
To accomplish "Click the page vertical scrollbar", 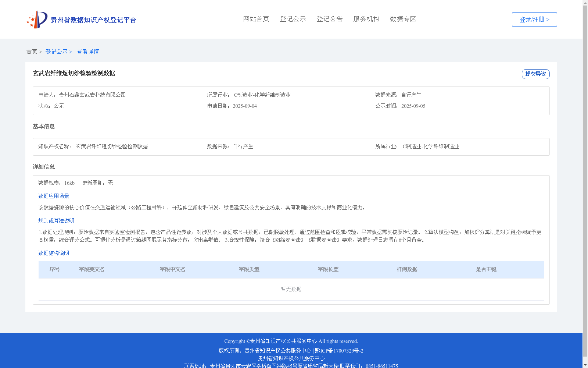I will click(x=585, y=181).
